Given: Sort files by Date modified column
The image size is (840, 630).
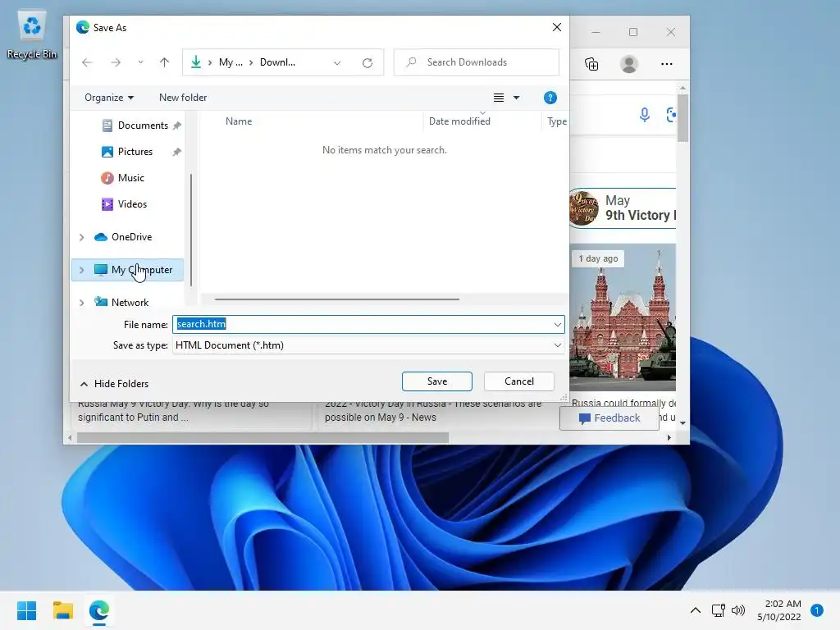Looking at the screenshot, I should (x=459, y=121).
